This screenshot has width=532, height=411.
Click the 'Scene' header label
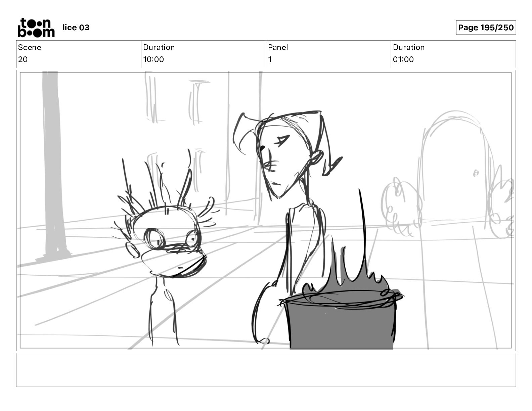(x=30, y=47)
